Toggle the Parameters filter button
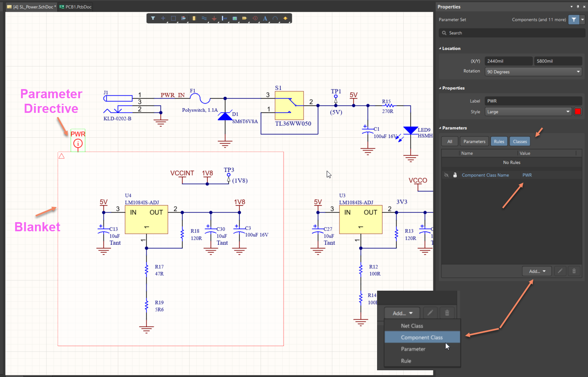 click(x=474, y=141)
